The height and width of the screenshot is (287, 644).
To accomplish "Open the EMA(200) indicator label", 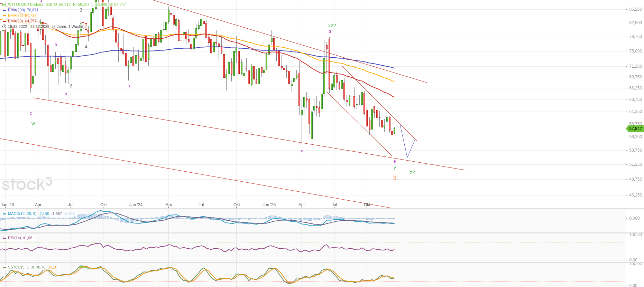I will click(x=16, y=10).
